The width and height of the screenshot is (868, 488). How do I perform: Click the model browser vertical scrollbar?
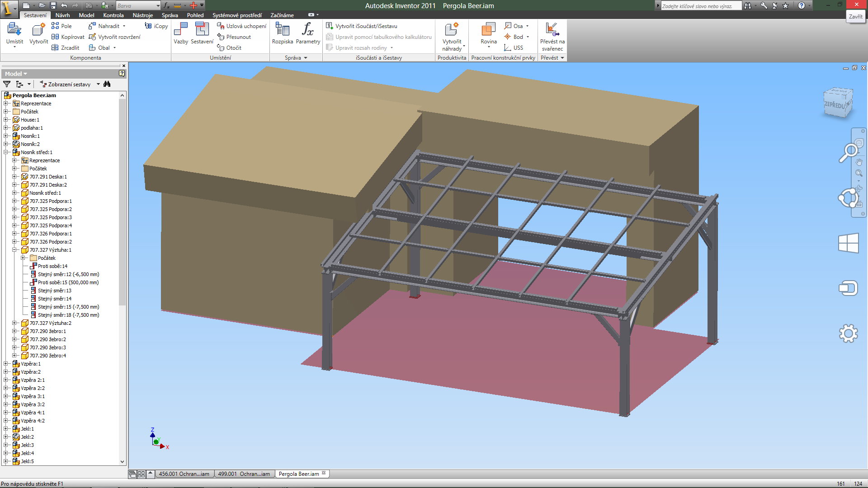122,202
